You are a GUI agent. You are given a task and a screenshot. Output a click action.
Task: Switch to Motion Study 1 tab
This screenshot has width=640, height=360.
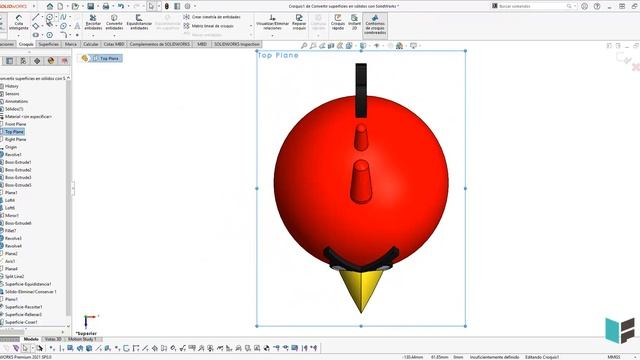[x=82, y=339]
